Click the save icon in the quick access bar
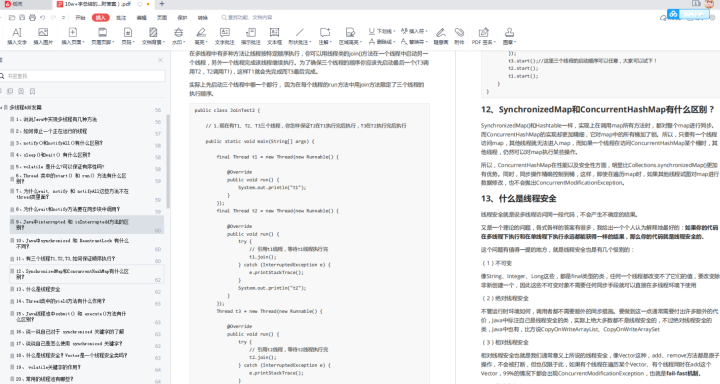Viewport: 720px width, 384px height. coord(22,17)
